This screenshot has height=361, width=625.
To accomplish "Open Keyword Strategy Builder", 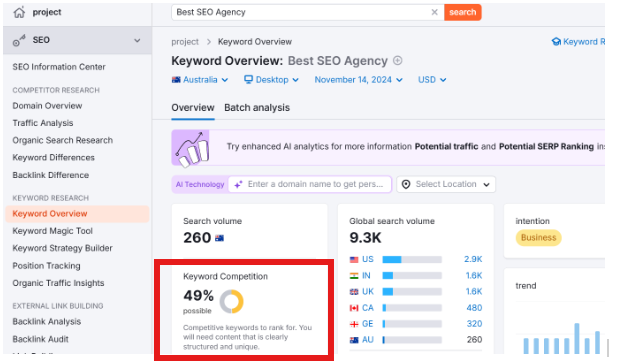I will (x=63, y=248).
